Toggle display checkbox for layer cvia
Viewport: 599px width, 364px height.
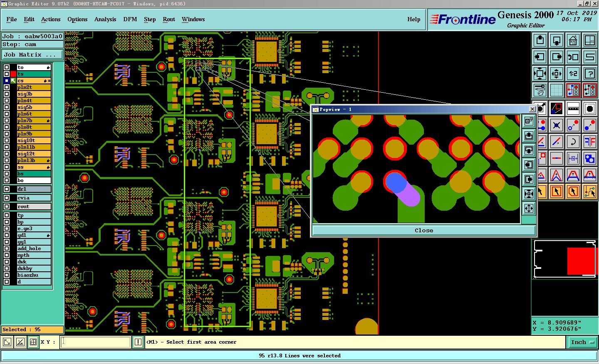coord(7,198)
